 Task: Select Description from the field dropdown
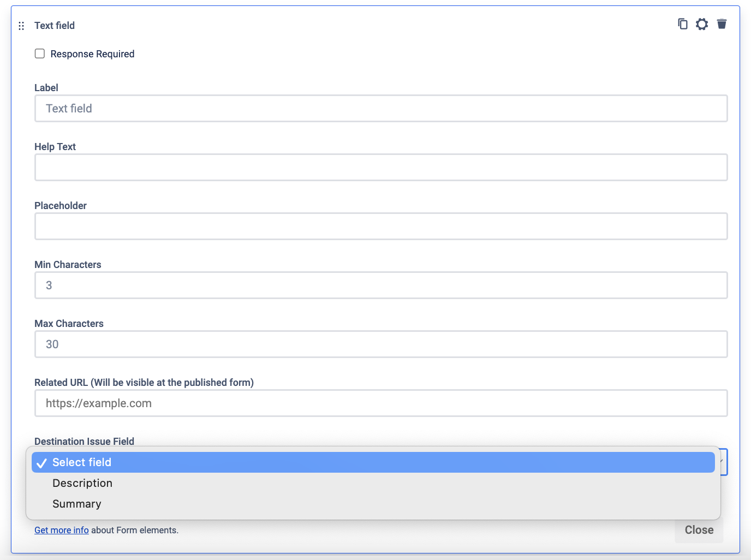pyautogui.click(x=82, y=483)
